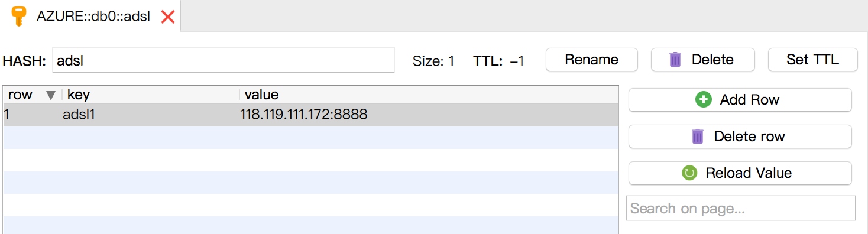The width and height of the screenshot is (868, 234).
Task: Click the first empty row below adsl1
Action: coord(311,137)
